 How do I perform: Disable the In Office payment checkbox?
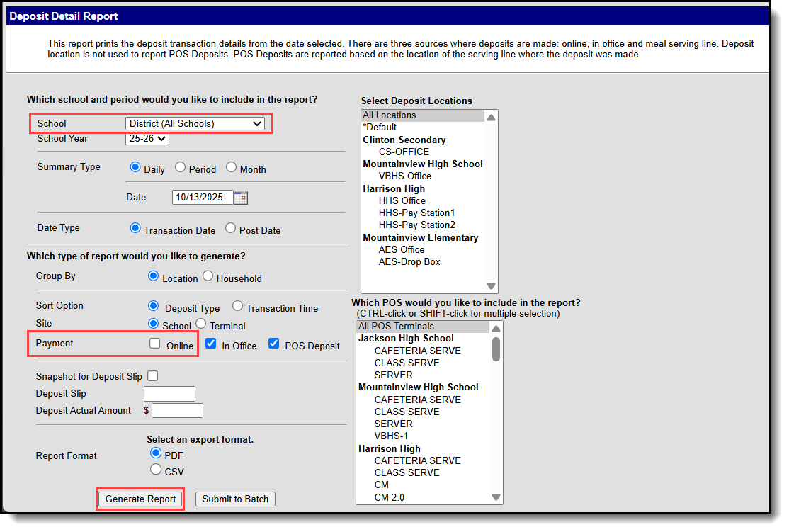210,344
